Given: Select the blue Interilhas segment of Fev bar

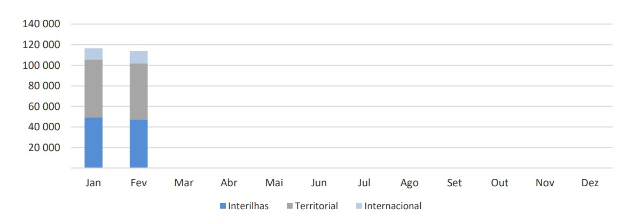Looking at the screenshot, I should tap(138, 144).
